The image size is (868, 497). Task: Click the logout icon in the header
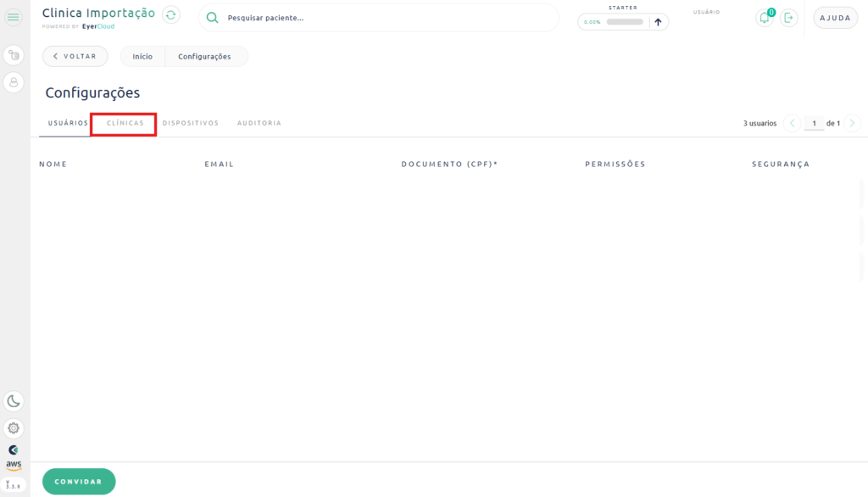(789, 18)
